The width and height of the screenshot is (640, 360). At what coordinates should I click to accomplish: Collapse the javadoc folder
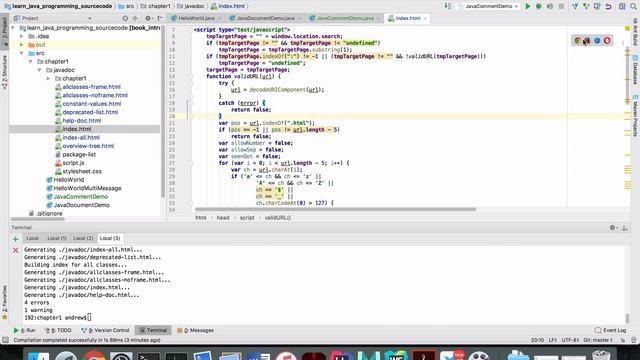point(40,70)
